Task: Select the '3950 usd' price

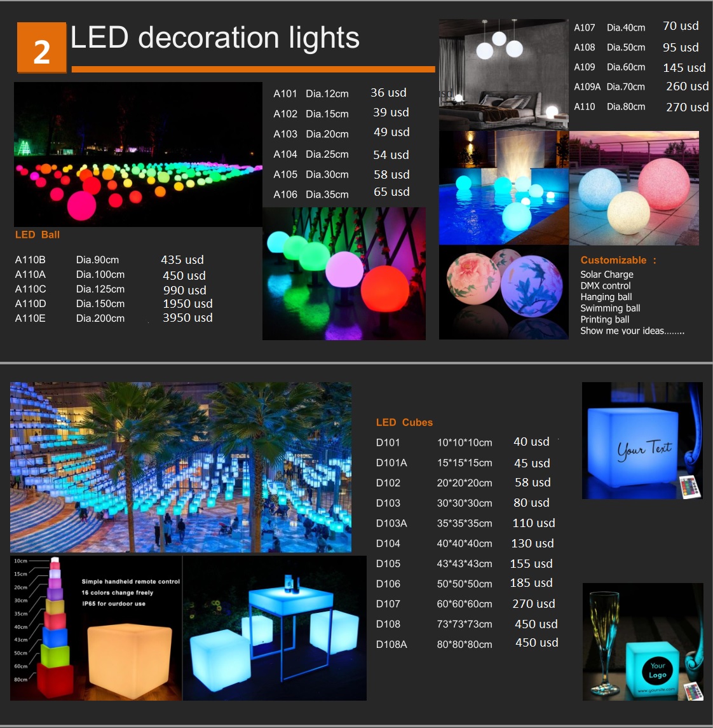Action: click(x=187, y=317)
